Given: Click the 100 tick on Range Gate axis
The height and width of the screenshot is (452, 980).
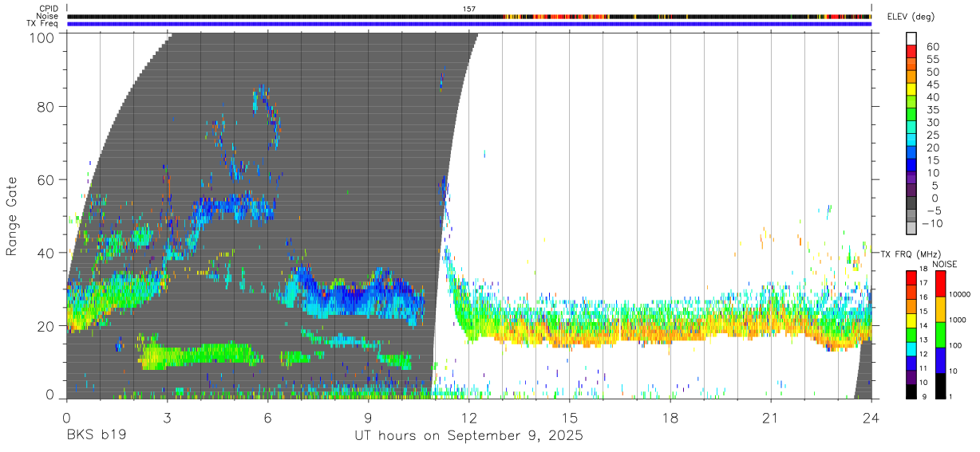Looking at the screenshot, I should coord(41,37).
